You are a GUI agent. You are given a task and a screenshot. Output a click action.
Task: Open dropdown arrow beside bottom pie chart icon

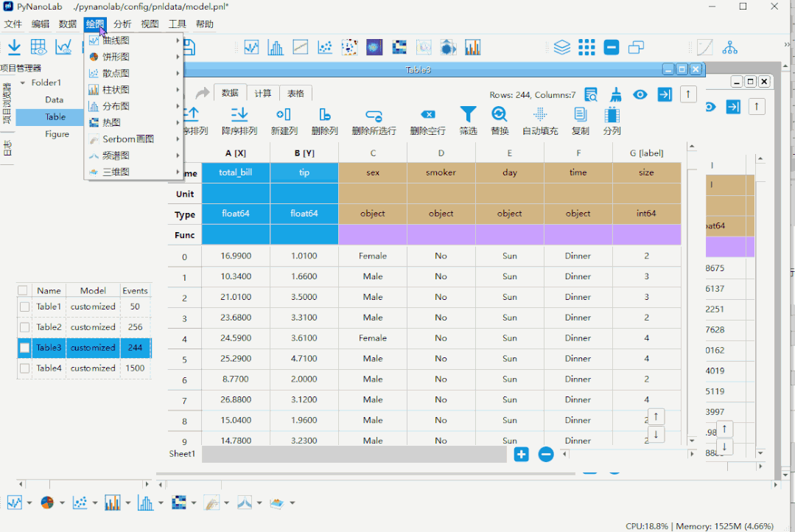point(62,503)
